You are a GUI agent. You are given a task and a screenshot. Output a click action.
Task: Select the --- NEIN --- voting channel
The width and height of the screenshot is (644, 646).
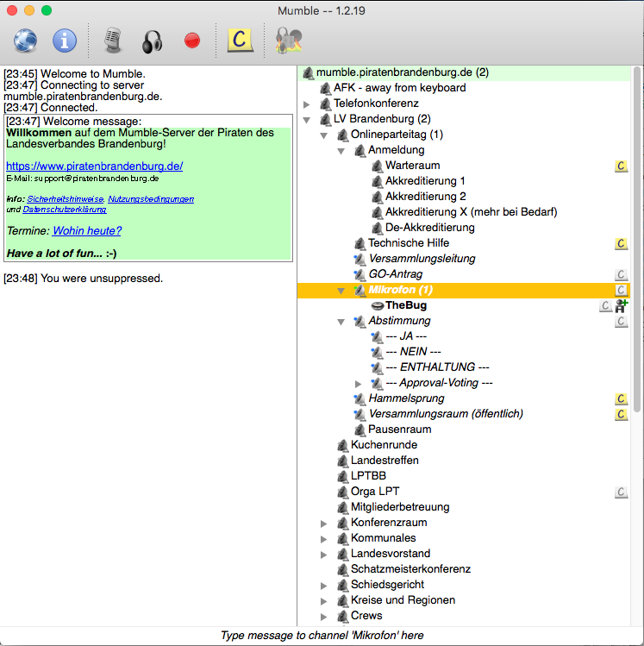(413, 352)
